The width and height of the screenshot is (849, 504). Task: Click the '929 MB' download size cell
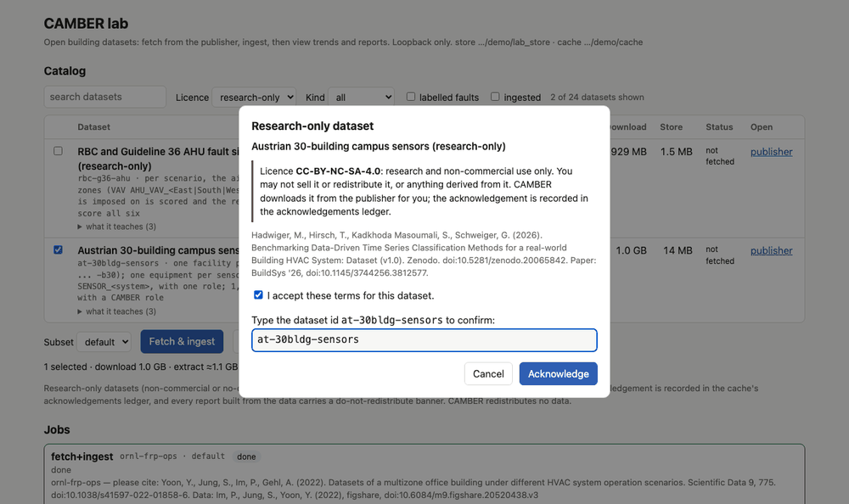tap(628, 152)
